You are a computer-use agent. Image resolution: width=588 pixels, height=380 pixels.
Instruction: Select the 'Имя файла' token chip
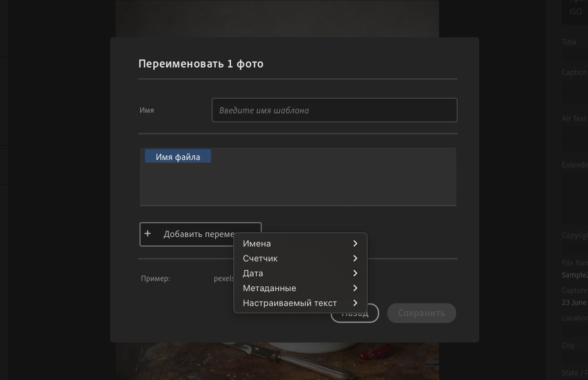click(178, 157)
